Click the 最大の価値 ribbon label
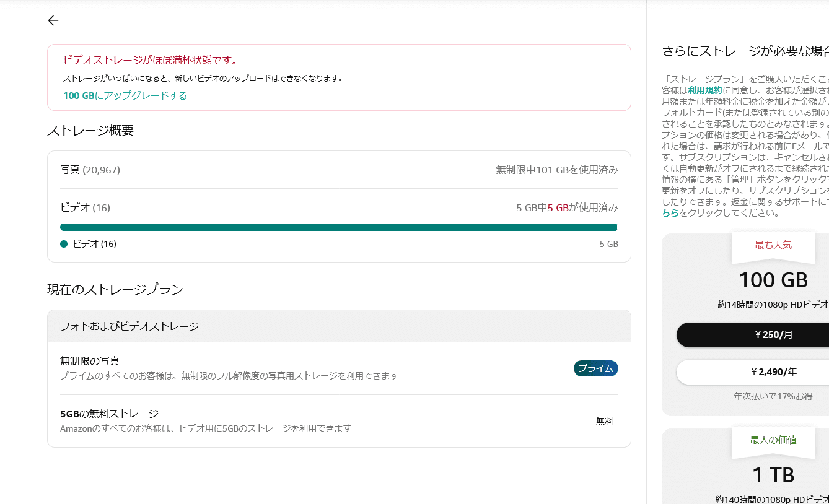 pyautogui.click(x=773, y=440)
